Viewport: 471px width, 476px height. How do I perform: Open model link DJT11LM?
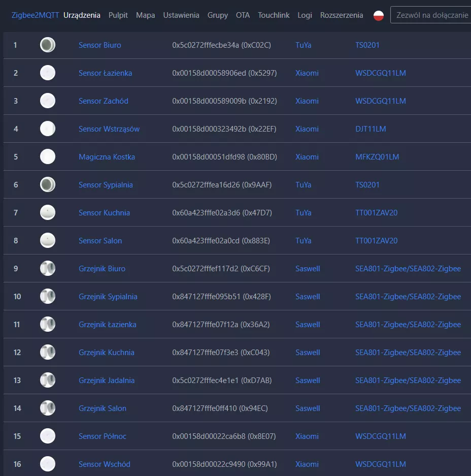[371, 129]
